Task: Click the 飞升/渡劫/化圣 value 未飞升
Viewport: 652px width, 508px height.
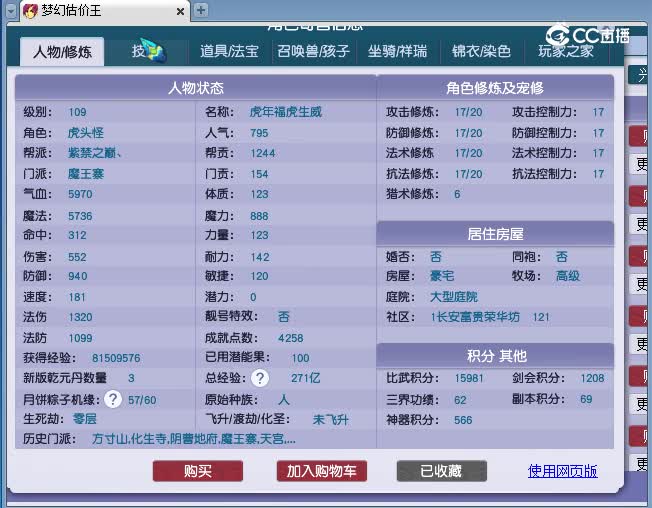Action: (331, 420)
